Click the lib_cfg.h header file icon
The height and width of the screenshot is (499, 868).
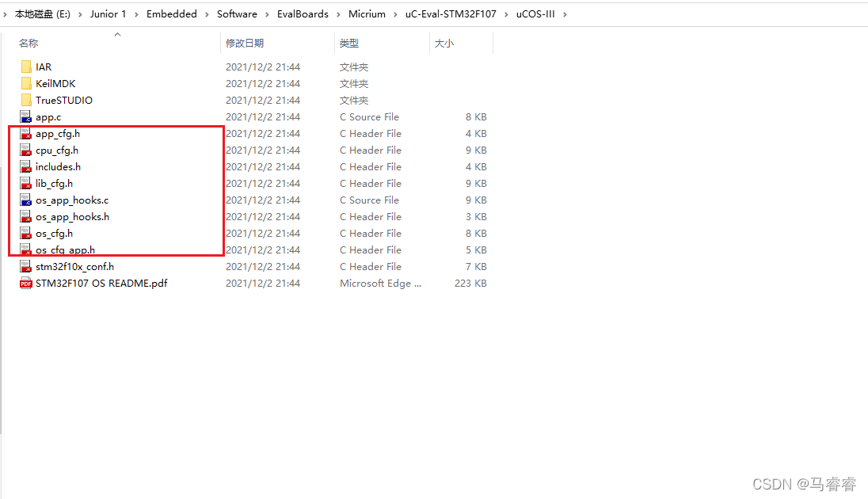(26, 183)
